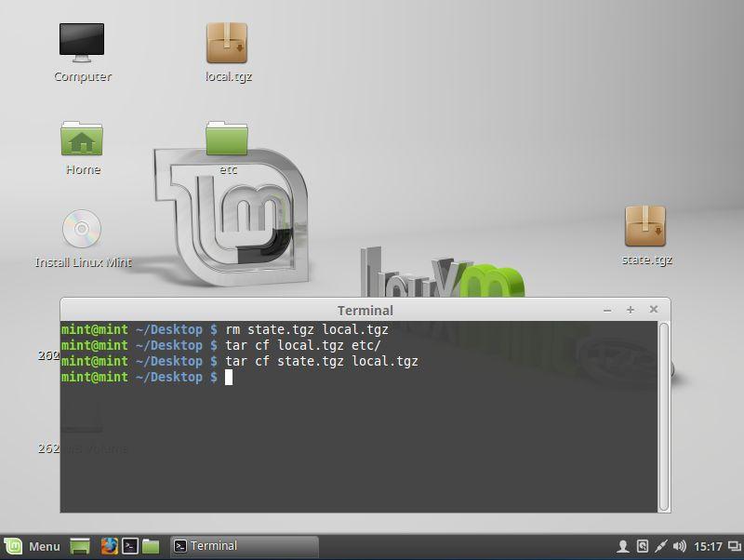Click the Terminal vertical scrollbar
The width and height of the screenshot is (744, 560).
pyautogui.click(x=664, y=417)
